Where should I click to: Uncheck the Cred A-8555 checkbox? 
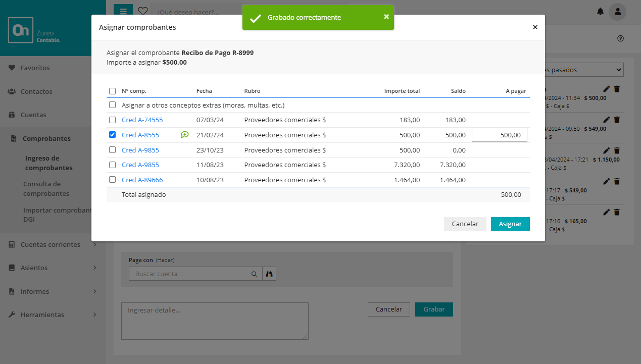(x=112, y=135)
